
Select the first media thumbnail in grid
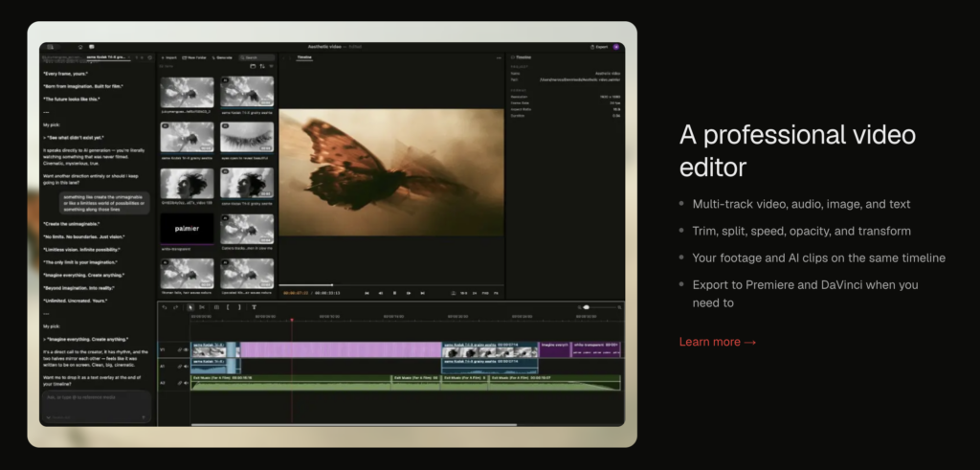pos(187,92)
